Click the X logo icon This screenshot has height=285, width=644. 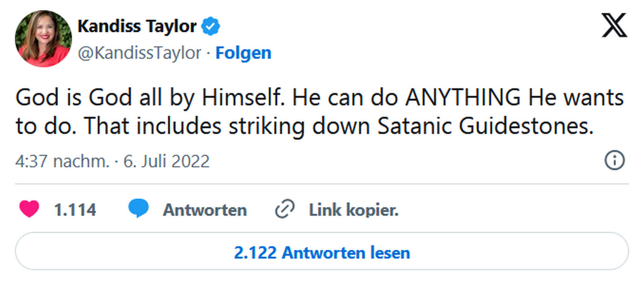coord(614,25)
